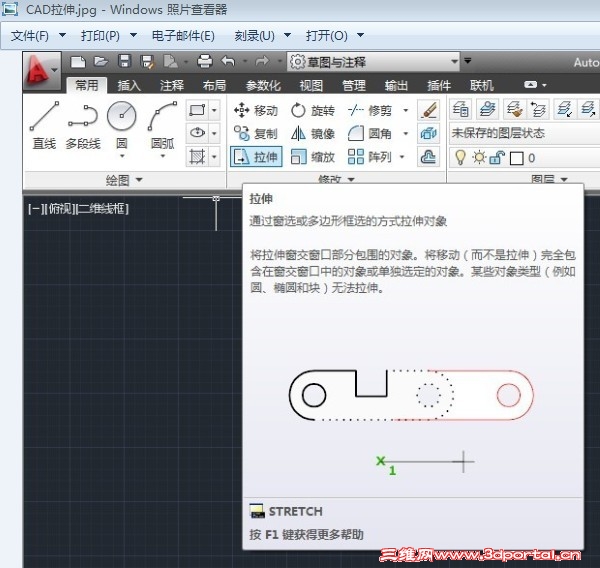Click the Mirror (镜像) tool
The image size is (600, 568).
point(313,134)
